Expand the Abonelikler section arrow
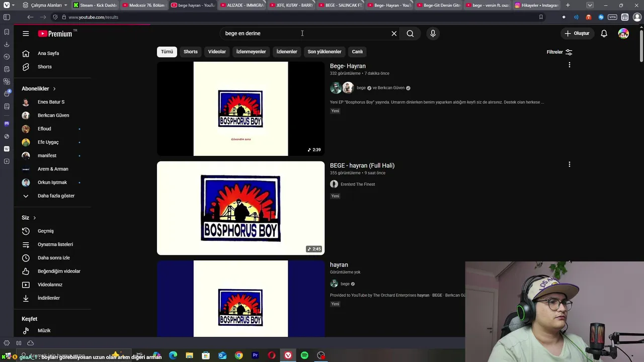Screen dimensions: 644x362 coord(54,89)
